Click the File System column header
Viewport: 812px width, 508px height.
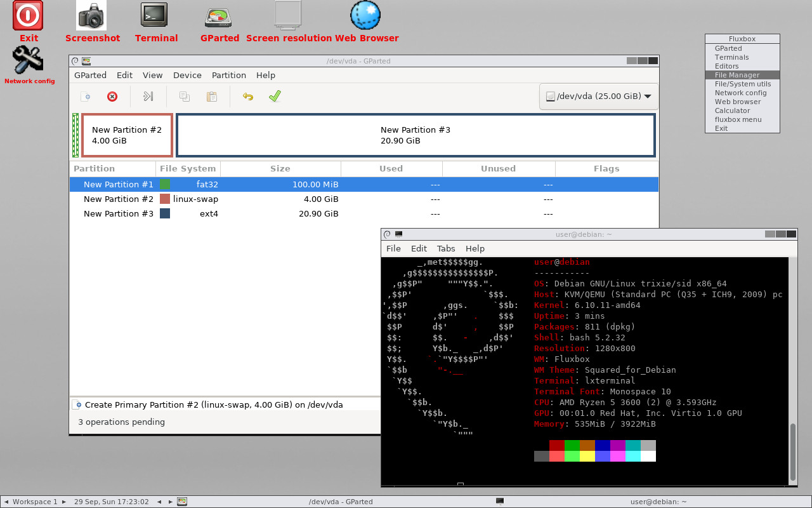pyautogui.click(x=188, y=168)
